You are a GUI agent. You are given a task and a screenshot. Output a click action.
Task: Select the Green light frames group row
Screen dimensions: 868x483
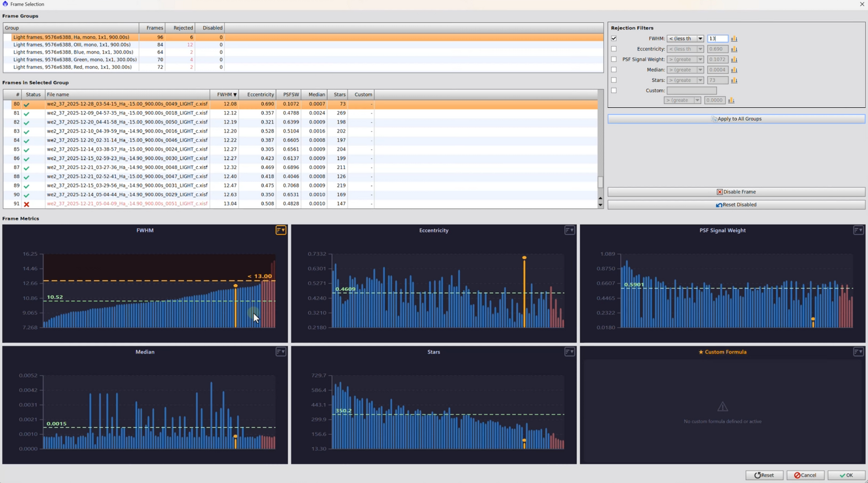coord(303,60)
